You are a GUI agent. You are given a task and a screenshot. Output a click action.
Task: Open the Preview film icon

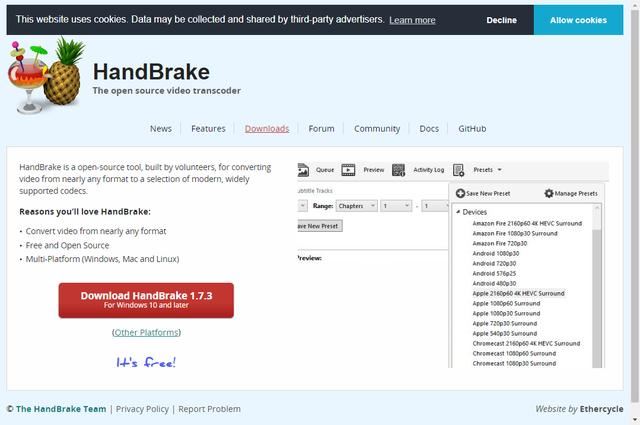(x=349, y=170)
